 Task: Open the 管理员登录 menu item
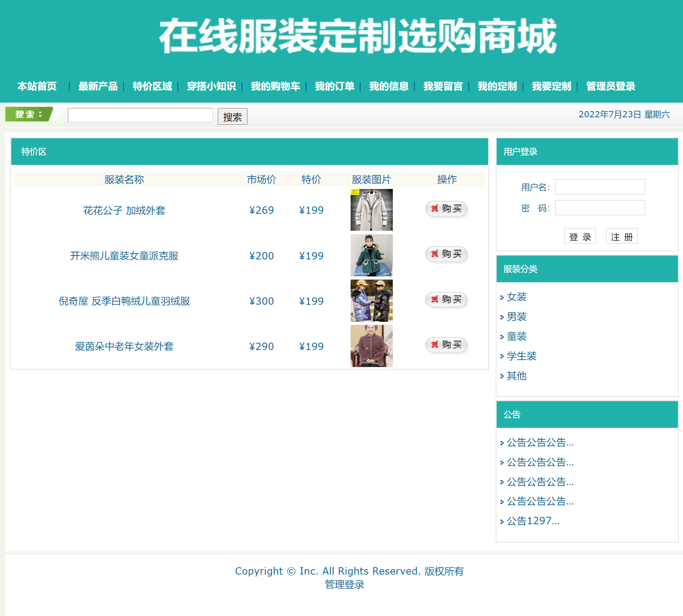click(610, 86)
